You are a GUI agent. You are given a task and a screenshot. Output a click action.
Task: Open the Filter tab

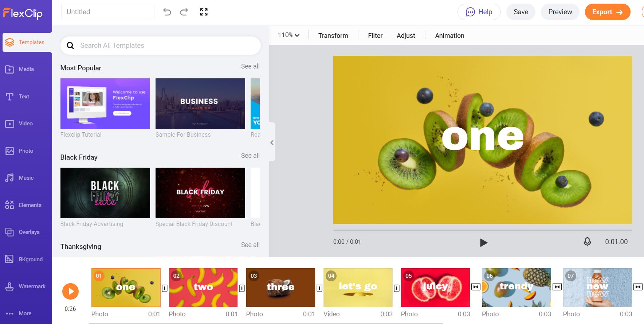tap(375, 36)
